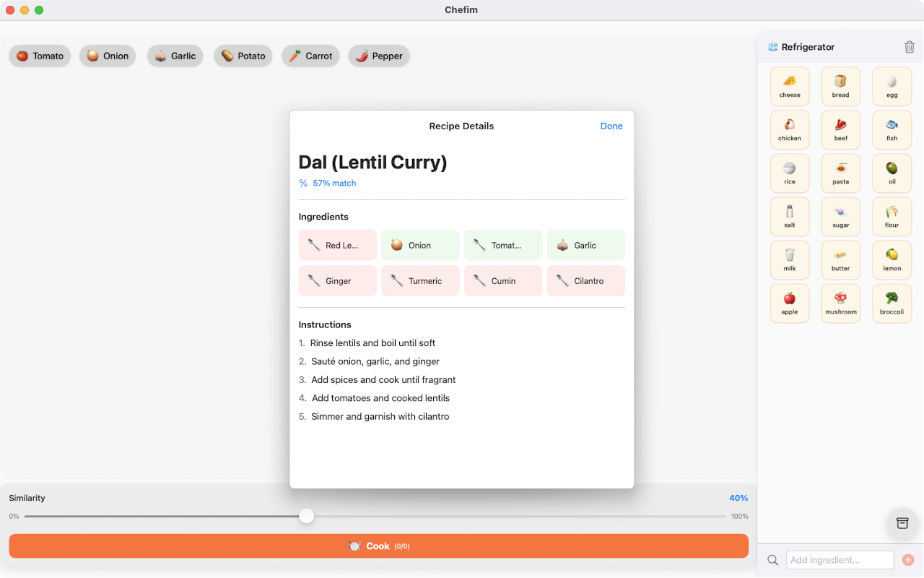Click the trash icon in Refrigerator header
Image resolution: width=924 pixels, height=578 pixels.
pos(909,47)
